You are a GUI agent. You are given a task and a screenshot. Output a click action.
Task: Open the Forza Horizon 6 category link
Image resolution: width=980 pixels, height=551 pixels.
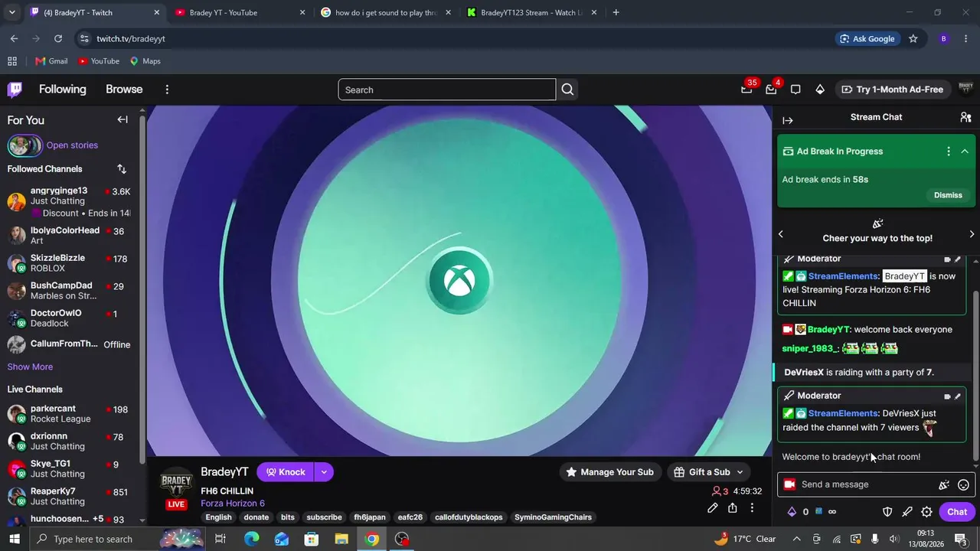tap(233, 504)
